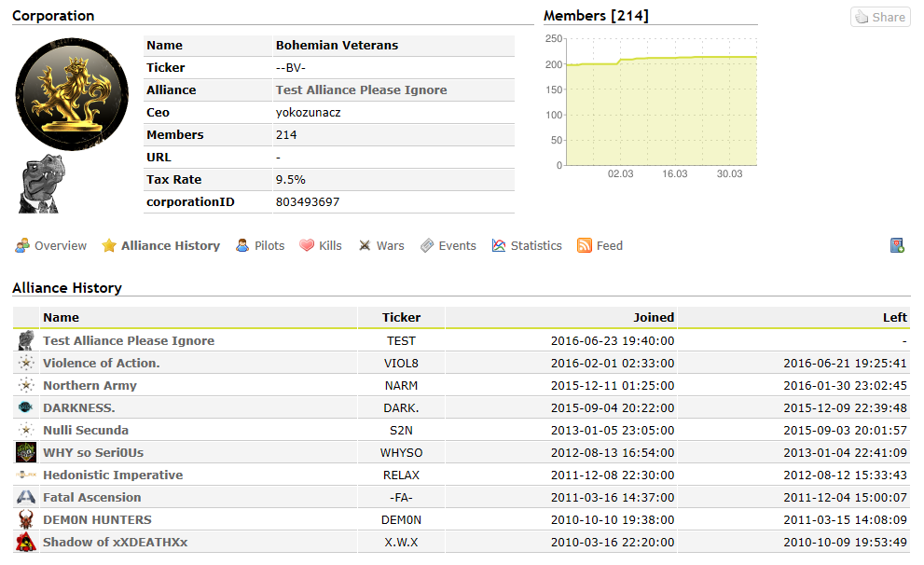Click the DARKNESS. row logo icon

[x=26, y=407]
